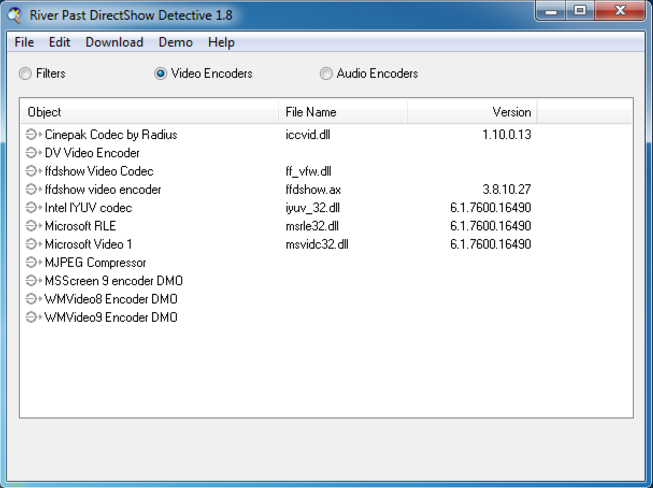Select the ffdshow video encoder entry
Viewport: 653px width, 488px height.
pos(103,189)
